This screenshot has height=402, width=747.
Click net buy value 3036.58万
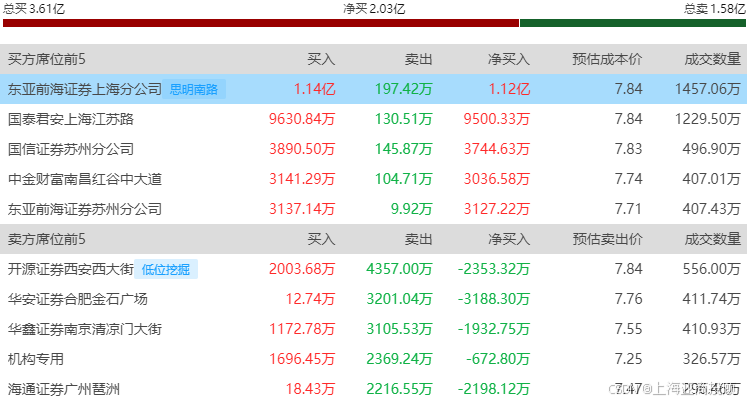tap(496, 179)
